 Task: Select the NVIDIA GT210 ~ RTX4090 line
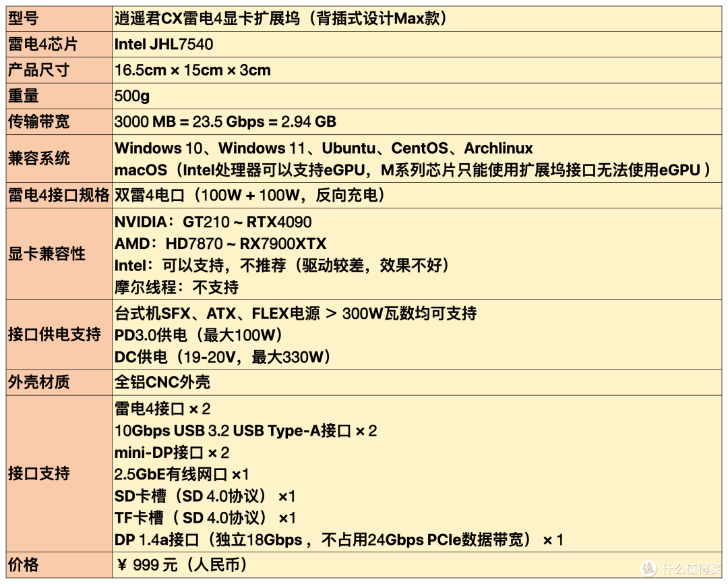[213, 222]
